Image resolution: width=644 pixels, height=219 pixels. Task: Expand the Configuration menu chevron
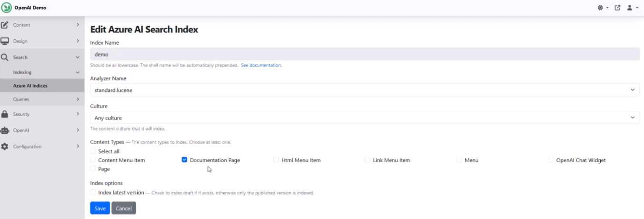pos(78,146)
